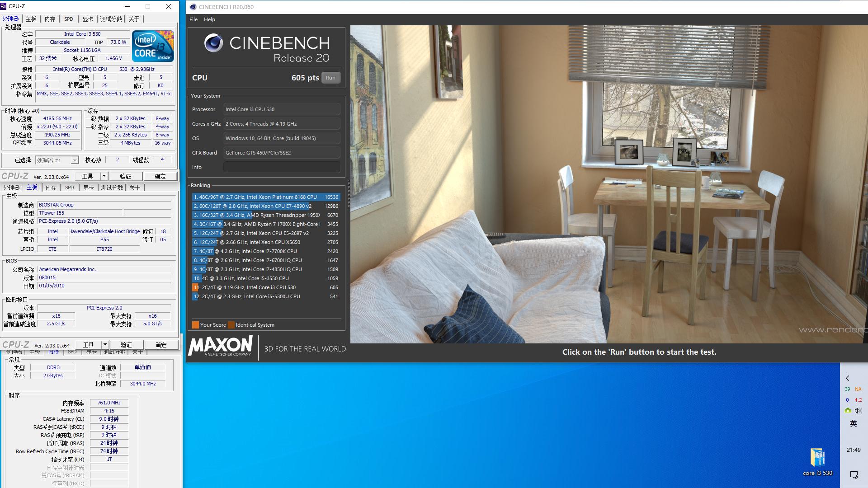Open the notification center icon
Screen dimensions: 868x488
pyautogui.click(x=854, y=475)
